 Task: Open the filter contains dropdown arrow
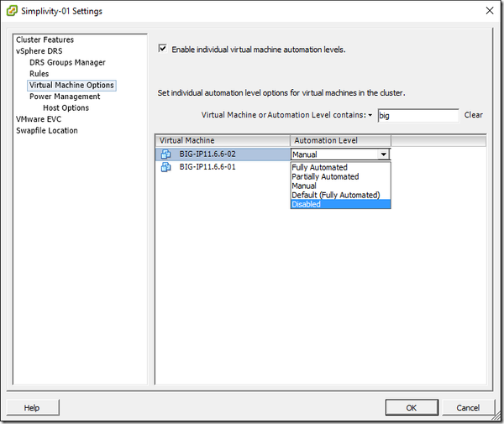[x=370, y=115]
